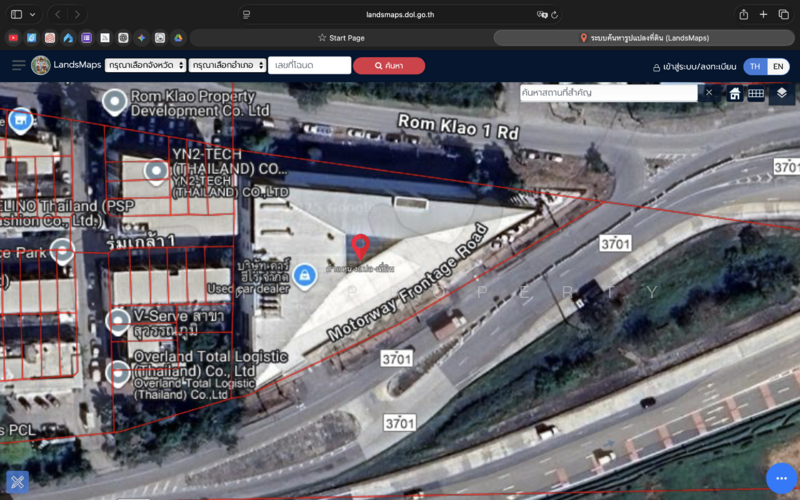Open the grid basemap icon

coord(757,93)
